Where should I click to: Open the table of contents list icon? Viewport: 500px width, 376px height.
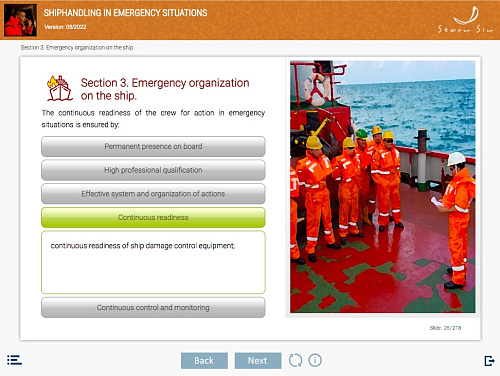[x=14, y=360]
